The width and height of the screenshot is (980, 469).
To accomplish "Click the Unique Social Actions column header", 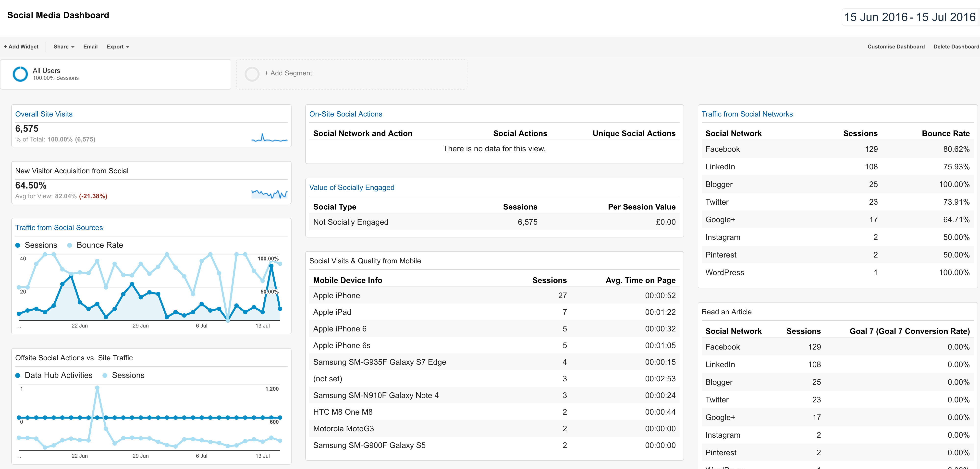I will (634, 133).
